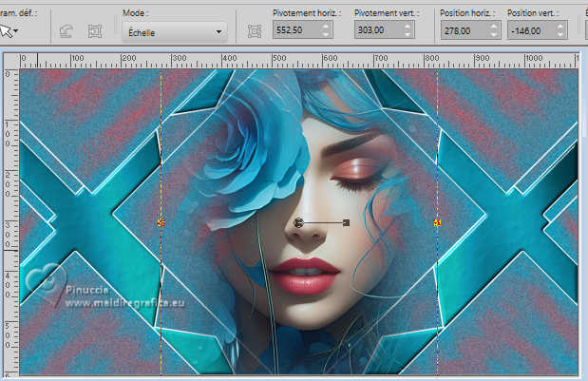Click the rotation handle square right of pivot
Image resolution: width=588 pixels, height=381 pixels.
tap(346, 223)
